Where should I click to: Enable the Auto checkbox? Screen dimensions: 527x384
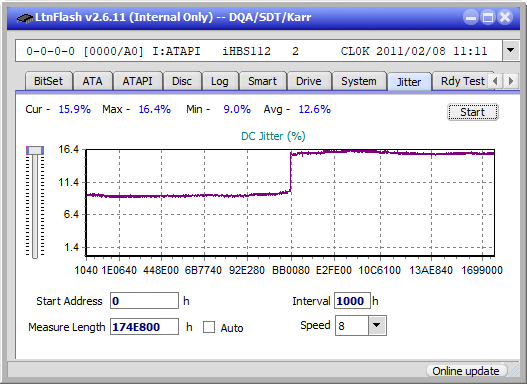pos(209,327)
